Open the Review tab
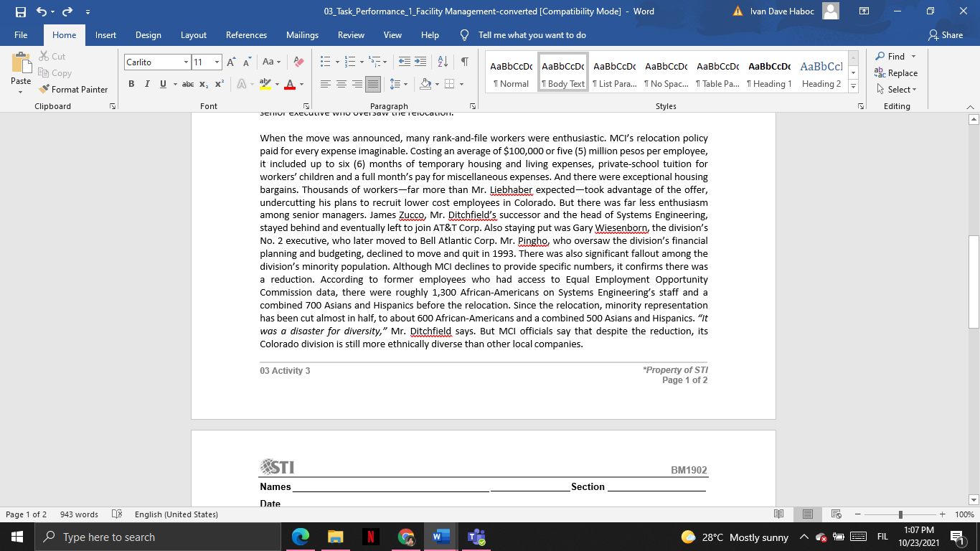 [351, 35]
